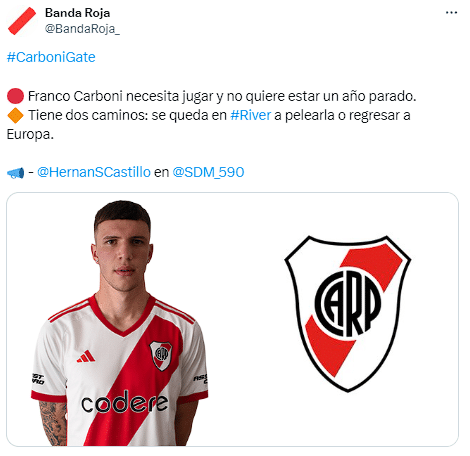Viewport: 470px width, 456px height.
Task: Click the blue megaphone emoji
Action: [x=15, y=173]
